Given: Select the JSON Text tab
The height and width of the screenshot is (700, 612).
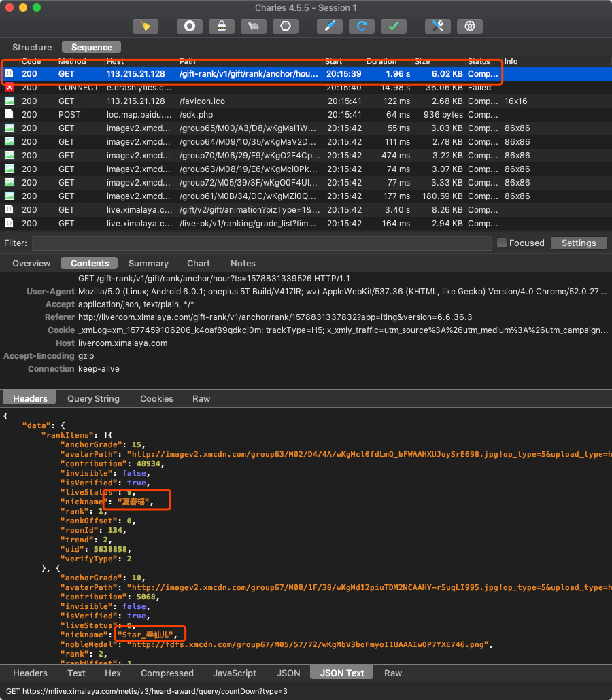Looking at the screenshot, I should coord(342,673).
